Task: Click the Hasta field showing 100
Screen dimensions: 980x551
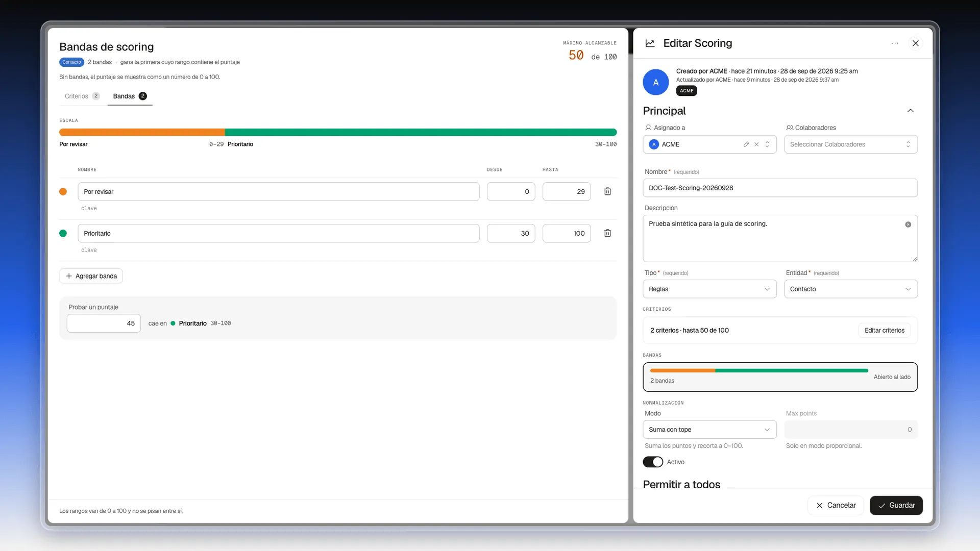Action: click(x=567, y=233)
